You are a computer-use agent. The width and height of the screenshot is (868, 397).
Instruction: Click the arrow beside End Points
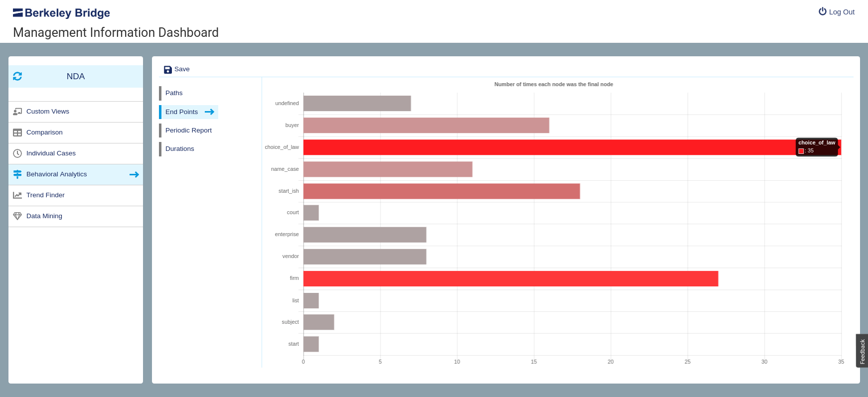coord(210,112)
